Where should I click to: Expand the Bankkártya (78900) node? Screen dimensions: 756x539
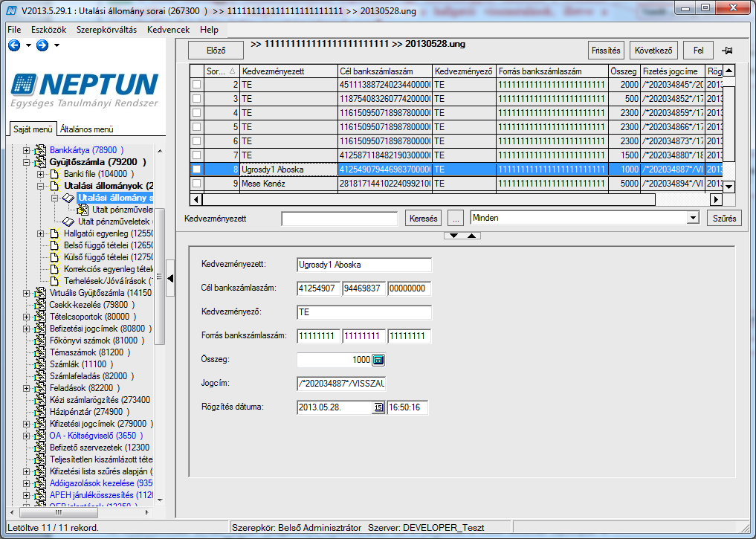27,150
